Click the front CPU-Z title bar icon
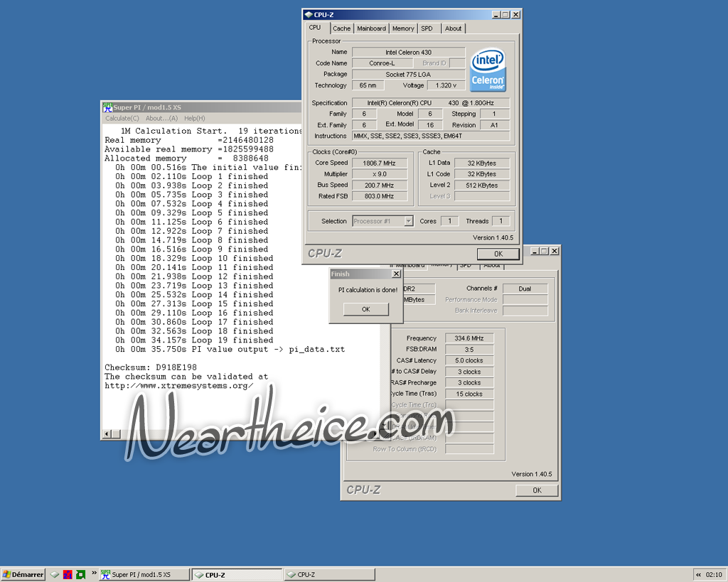Image resolution: width=728 pixels, height=582 pixels. click(309, 15)
